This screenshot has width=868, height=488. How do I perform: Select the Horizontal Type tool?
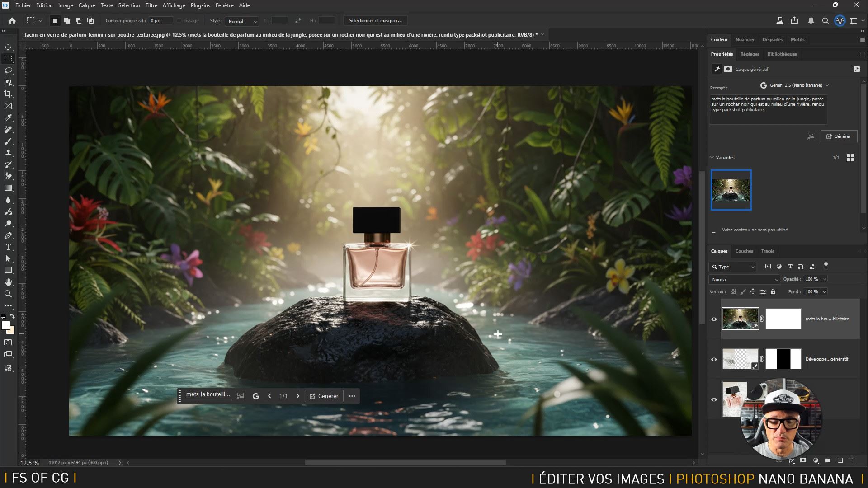coord(8,247)
